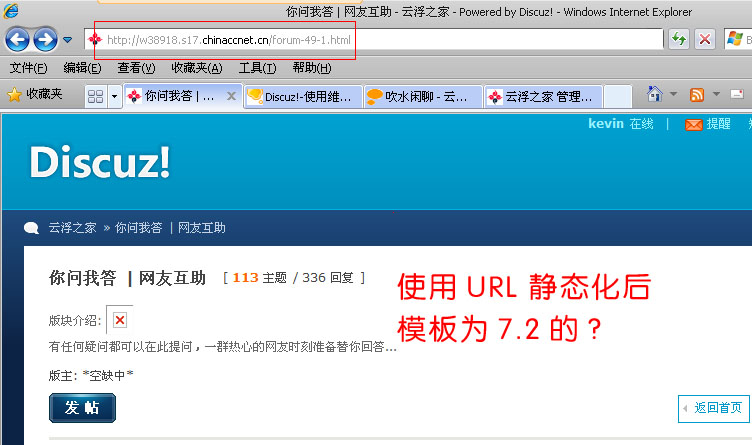Click the kevin username link
This screenshot has width=752, height=445.
[x=606, y=124]
